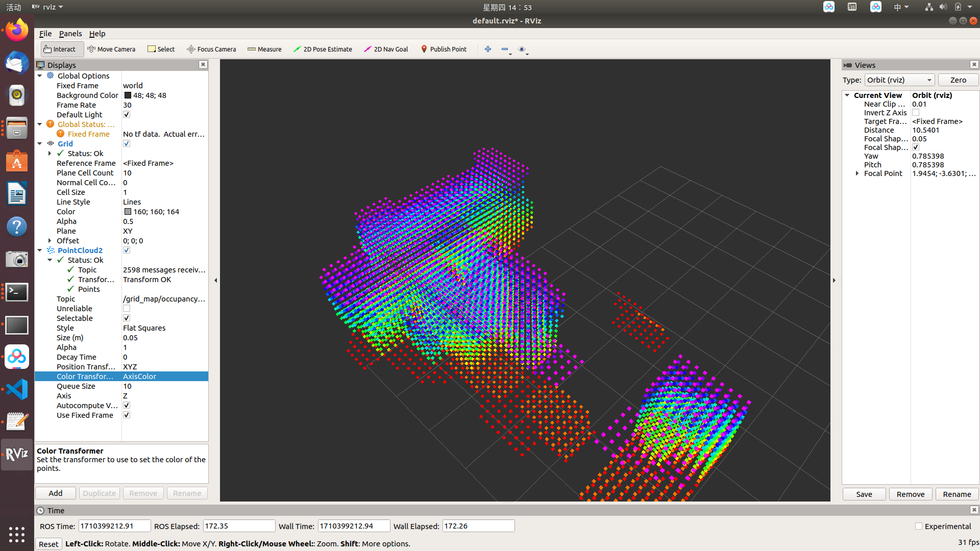Open the File menu
The height and width of the screenshot is (551, 980).
(x=45, y=34)
